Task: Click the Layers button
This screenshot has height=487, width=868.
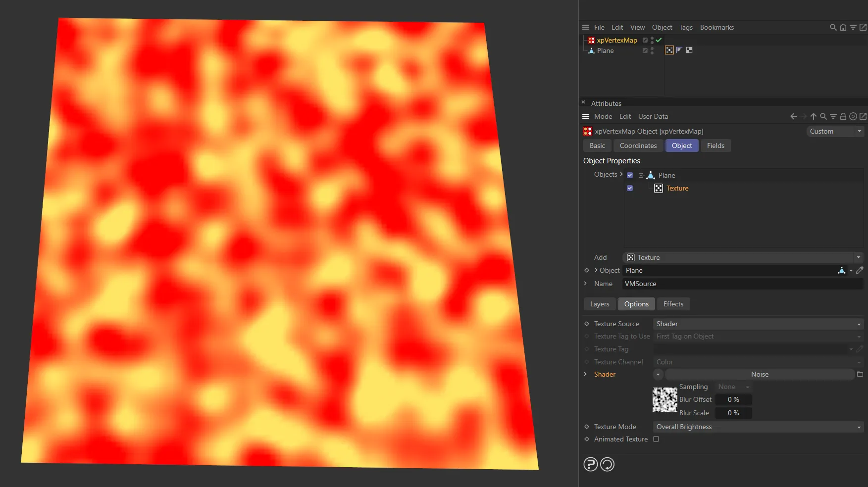Action: click(x=599, y=304)
